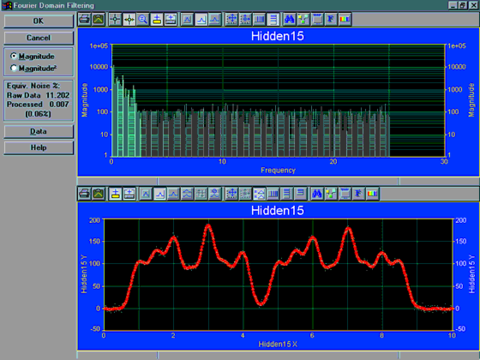Screen dimensions: 480x360
Task: Open the Data button panel
Action: tap(39, 131)
